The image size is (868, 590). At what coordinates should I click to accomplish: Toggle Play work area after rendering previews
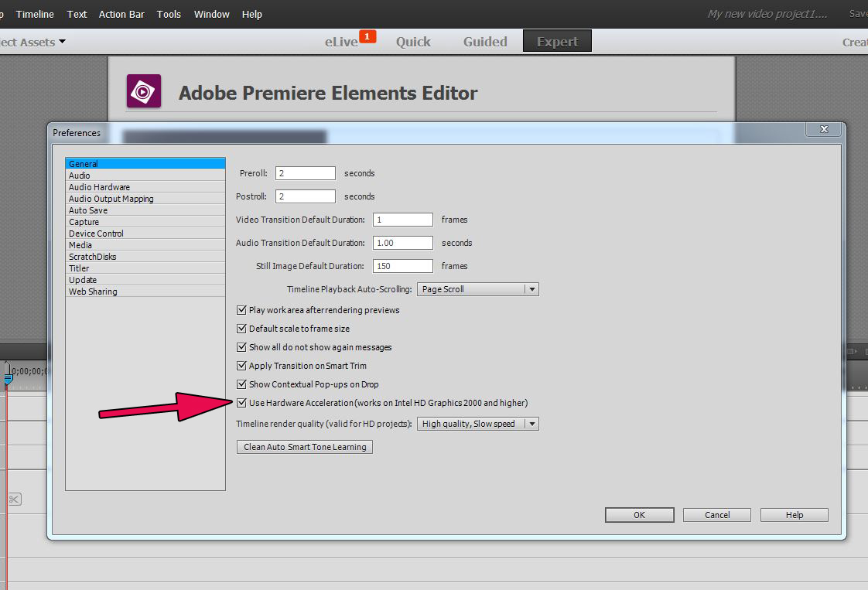pyautogui.click(x=241, y=310)
